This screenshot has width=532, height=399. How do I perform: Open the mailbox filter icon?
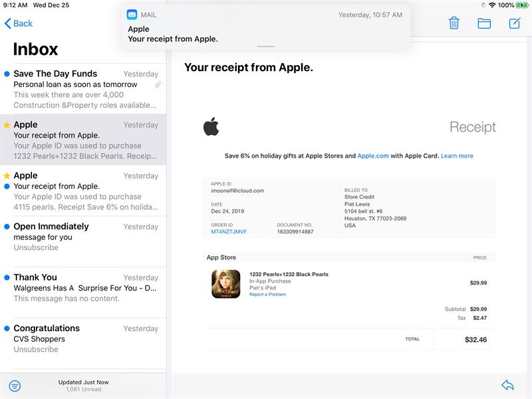pos(15,386)
